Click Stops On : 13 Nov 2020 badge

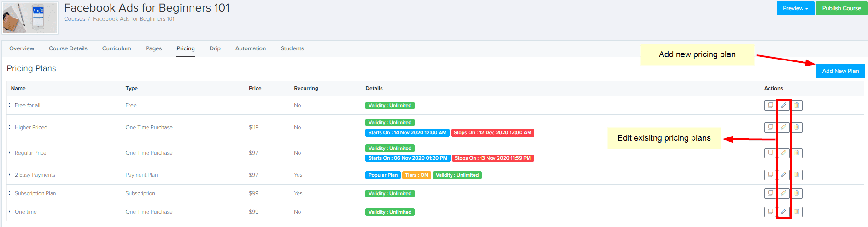(493, 158)
